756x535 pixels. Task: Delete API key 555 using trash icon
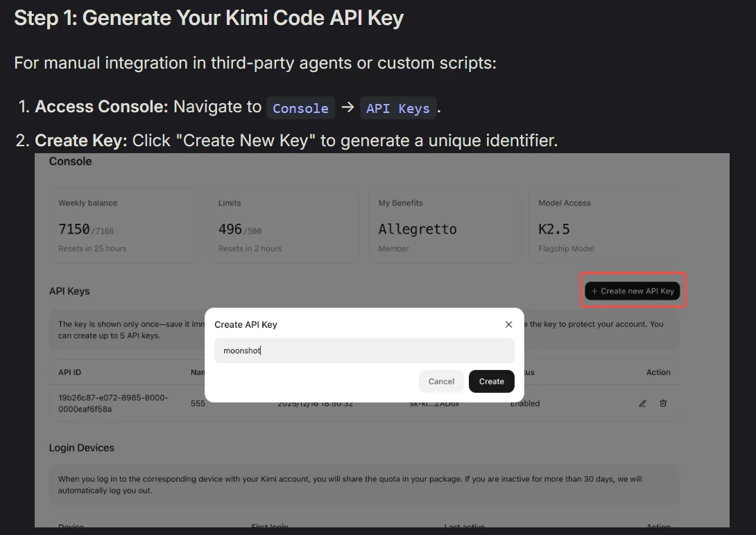pos(663,403)
